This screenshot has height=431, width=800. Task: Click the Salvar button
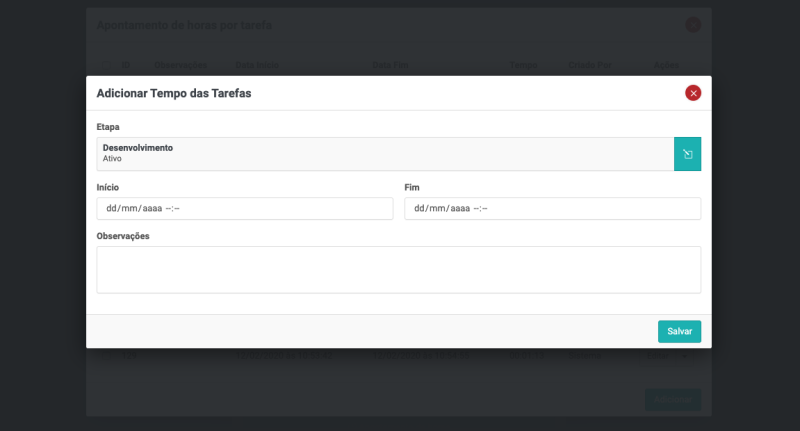click(679, 331)
